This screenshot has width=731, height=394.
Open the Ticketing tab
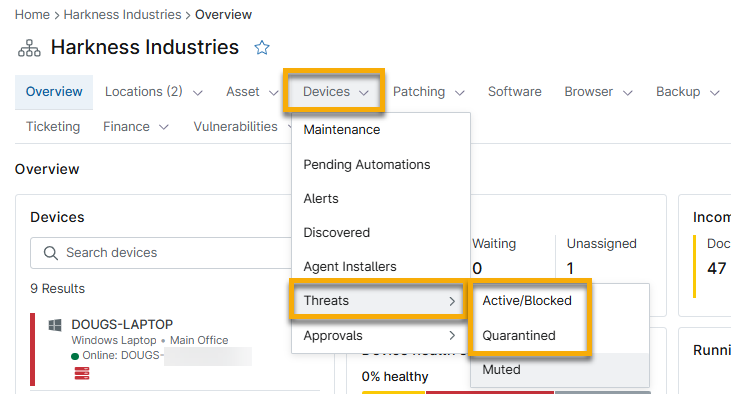tap(53, 127)
